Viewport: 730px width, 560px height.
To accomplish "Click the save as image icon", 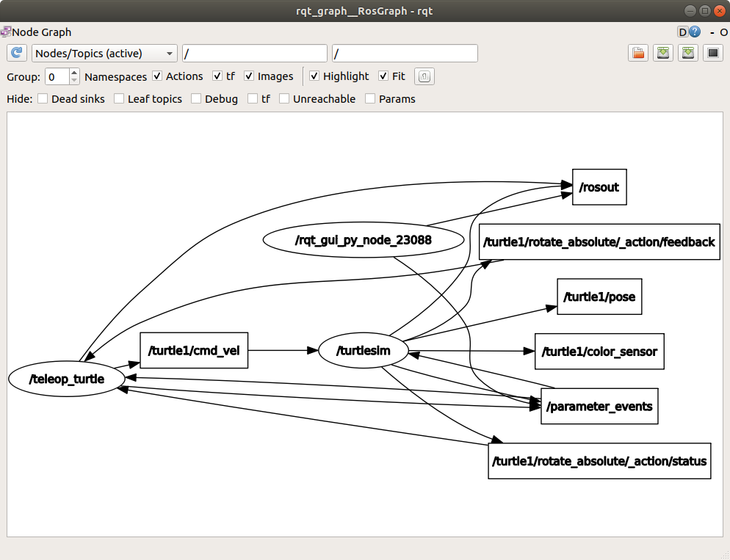I will pos(712,54).
